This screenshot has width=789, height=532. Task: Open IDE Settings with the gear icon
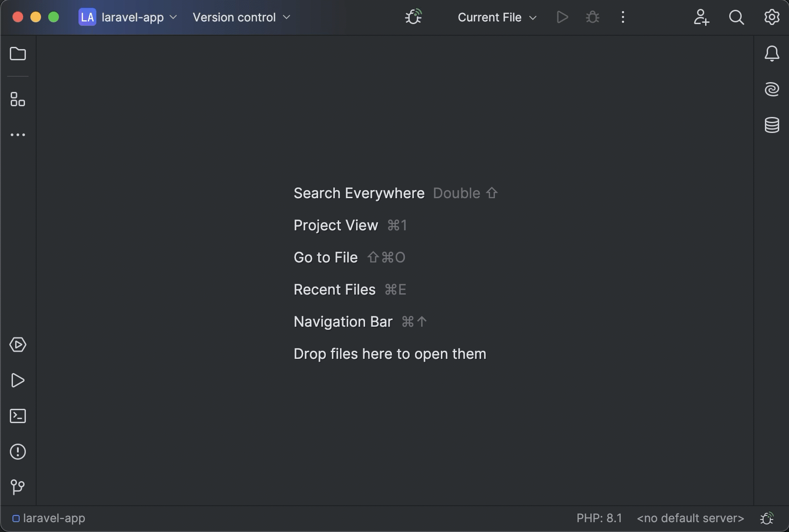pos(771,17)
